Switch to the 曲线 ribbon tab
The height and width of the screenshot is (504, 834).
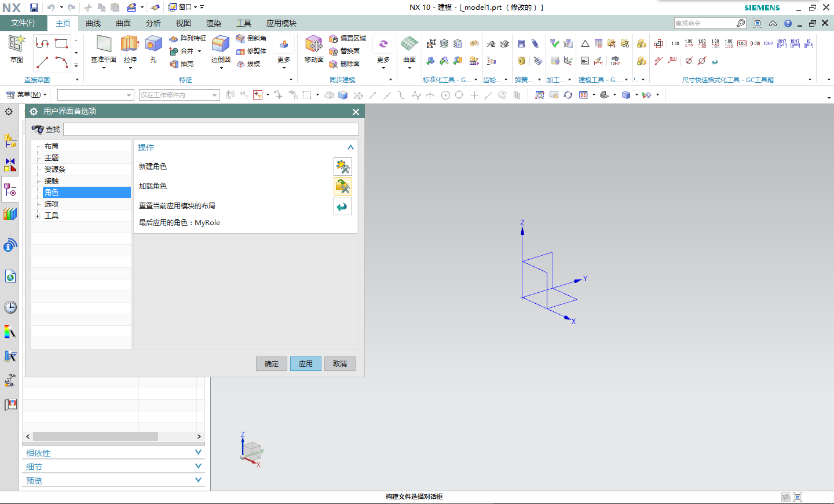[93, 23]
